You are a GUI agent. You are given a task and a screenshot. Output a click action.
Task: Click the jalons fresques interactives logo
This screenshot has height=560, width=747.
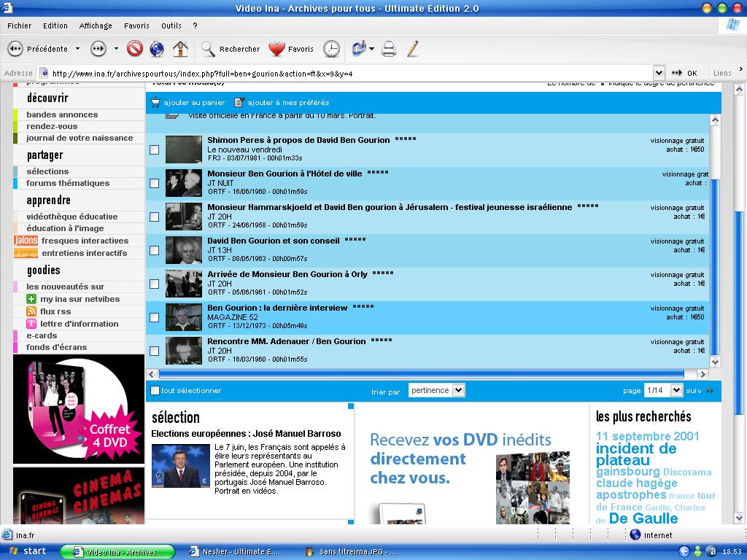coord(26,241)
